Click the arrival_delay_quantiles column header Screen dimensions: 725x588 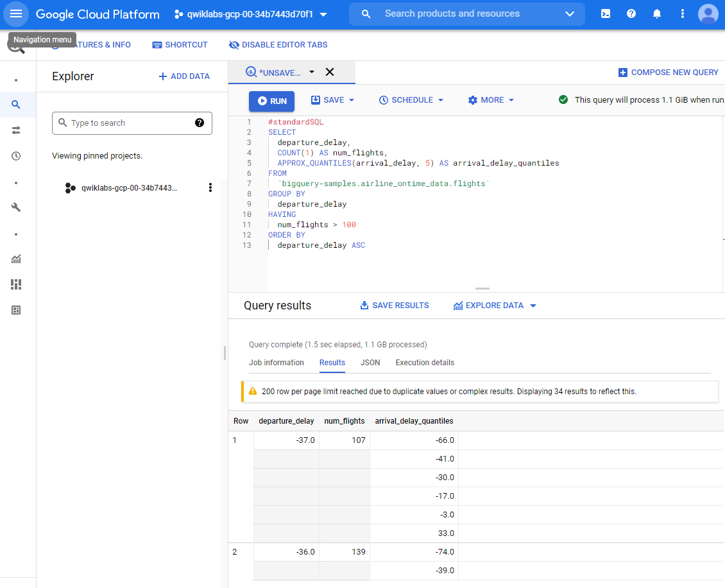[414, 421]
